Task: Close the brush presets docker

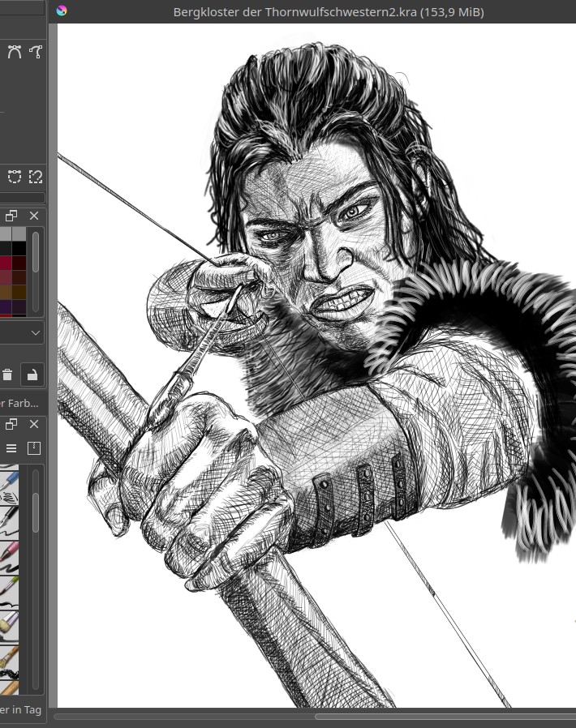Action: coord(34,424)
